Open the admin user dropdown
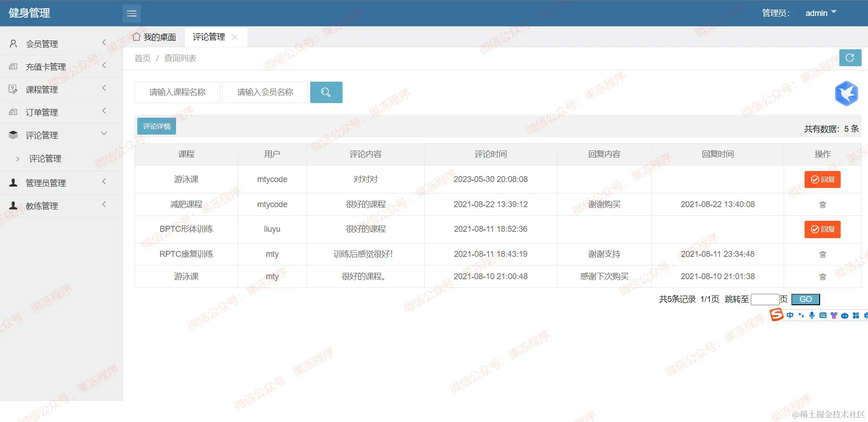 click(x=821, y=13)
